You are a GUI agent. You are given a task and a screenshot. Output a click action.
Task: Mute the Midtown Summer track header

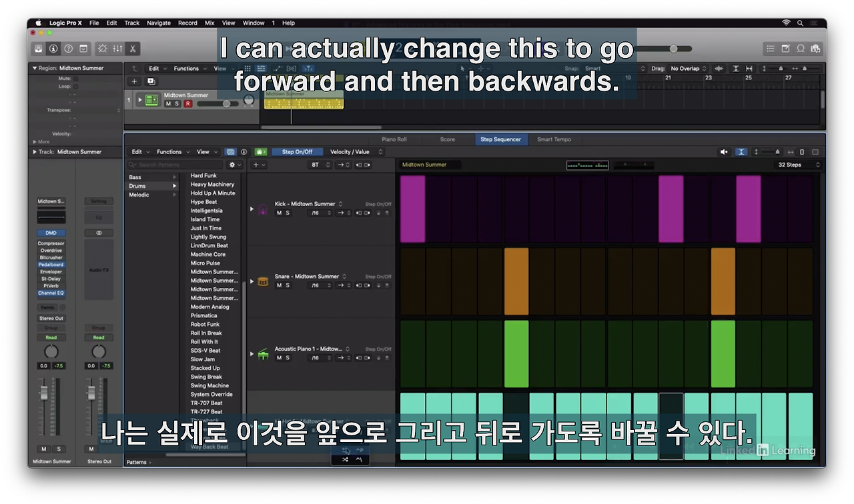168,104
